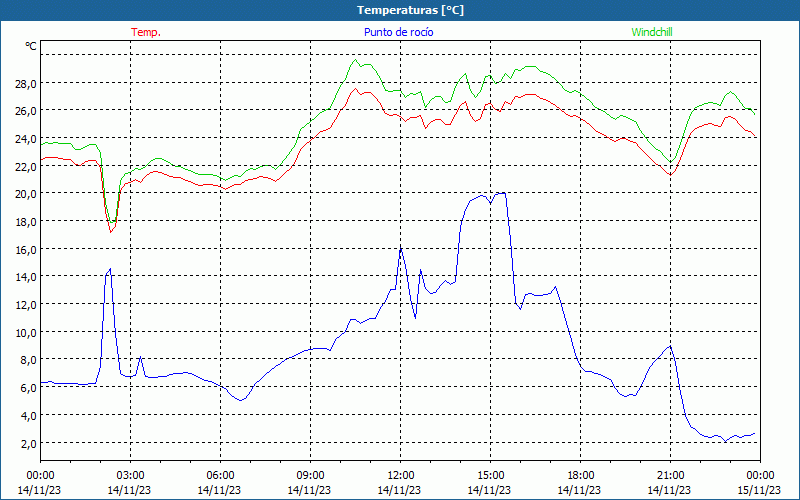Click the 15:00 time axis label
This screenshot has height=500, width=800.
click(490, 476)
